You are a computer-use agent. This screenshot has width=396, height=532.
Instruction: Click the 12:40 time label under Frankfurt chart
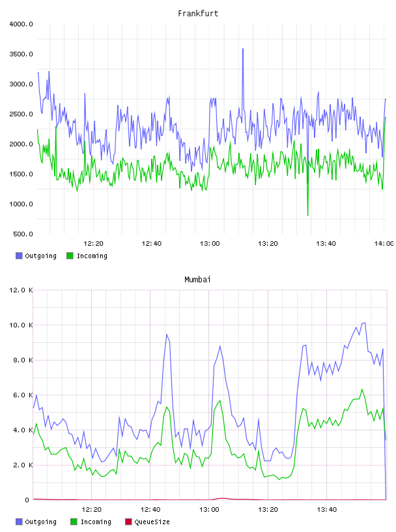point(152,244)
